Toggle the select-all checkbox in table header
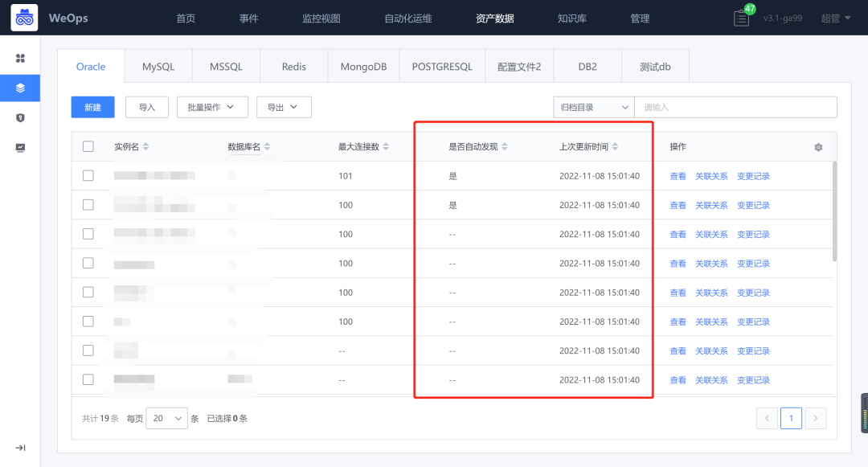 (88, 146)
